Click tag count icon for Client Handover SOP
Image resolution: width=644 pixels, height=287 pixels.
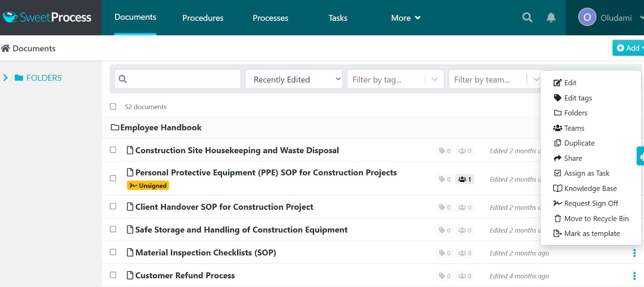pyautogui.click(x=445, y=207)
